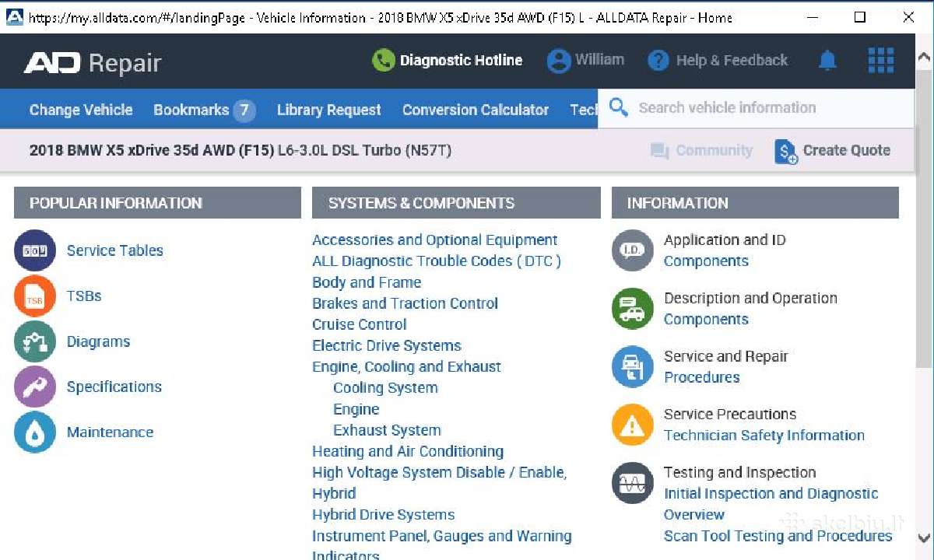This screenshot has width=934, height=560.
Task: Click the Service Precautions warning icon
Action: click(633, 425)
